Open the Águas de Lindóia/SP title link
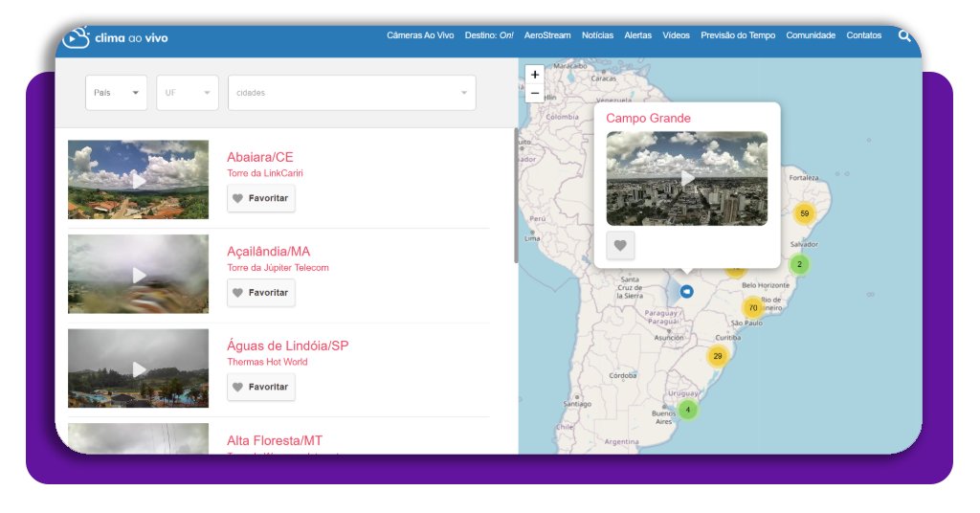Screen dimensions: 980x513 click(287, 346)
